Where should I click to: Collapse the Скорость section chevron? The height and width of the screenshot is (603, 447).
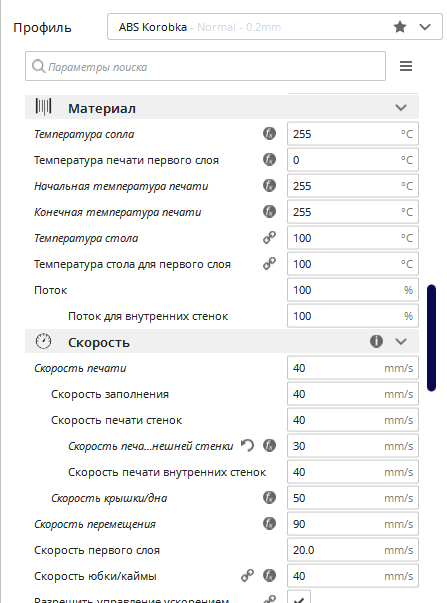click(401, 341)
